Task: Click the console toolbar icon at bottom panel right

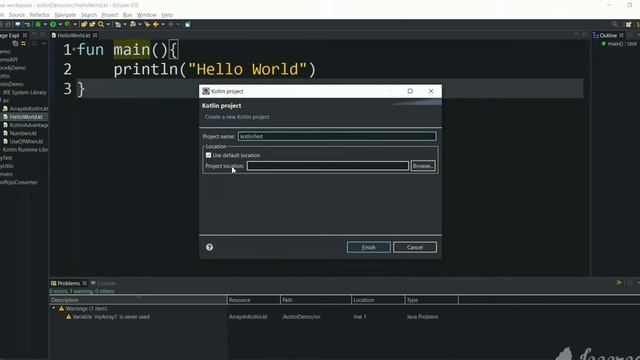Action: pos(619,282)
